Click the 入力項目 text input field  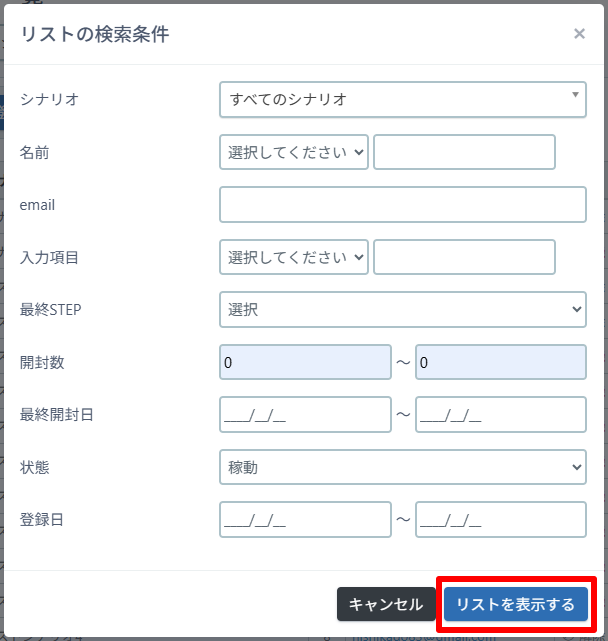pyautogui.click(x=464, y=257)
